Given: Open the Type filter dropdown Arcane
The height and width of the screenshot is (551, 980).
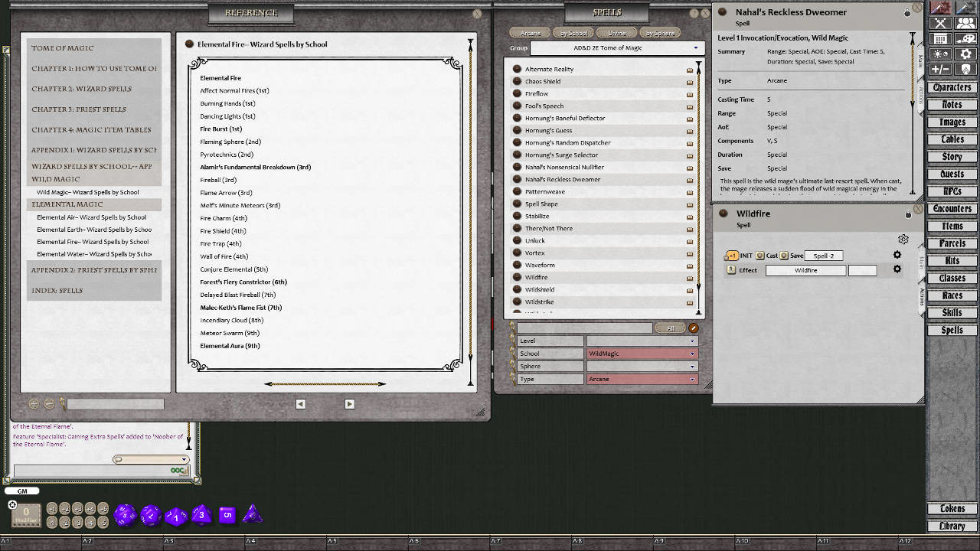Looking at the screenshot, I should pos(642,379).
